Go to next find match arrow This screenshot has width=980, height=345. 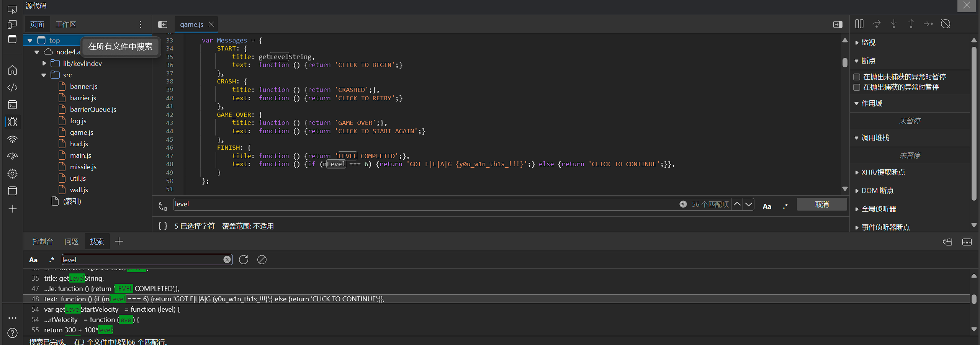pos(749,204)
